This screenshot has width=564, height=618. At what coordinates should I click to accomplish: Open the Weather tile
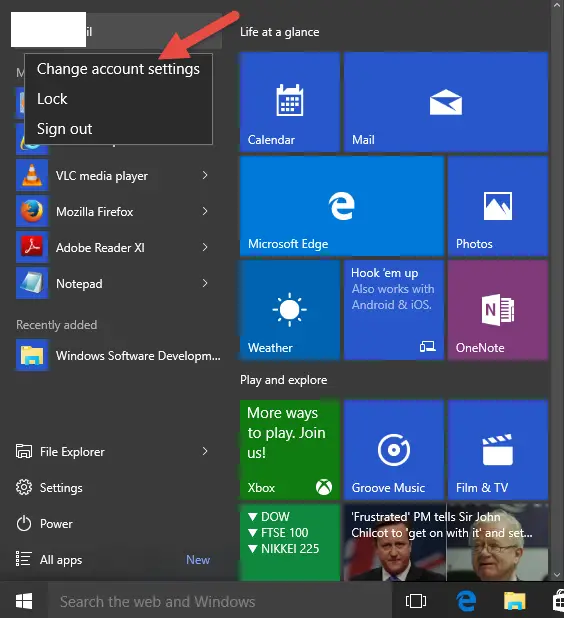290,310
